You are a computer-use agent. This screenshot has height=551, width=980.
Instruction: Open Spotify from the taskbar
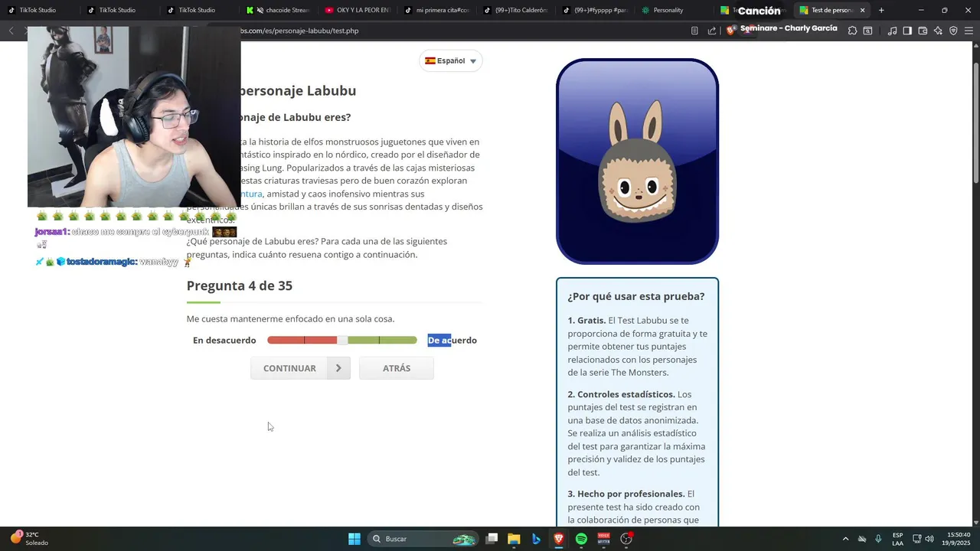(x=581, y=539)
